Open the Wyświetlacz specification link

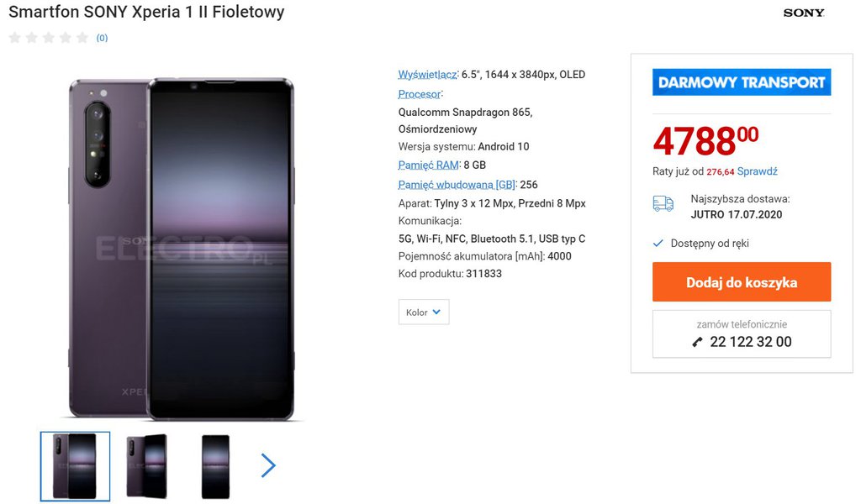click(427, 75)
